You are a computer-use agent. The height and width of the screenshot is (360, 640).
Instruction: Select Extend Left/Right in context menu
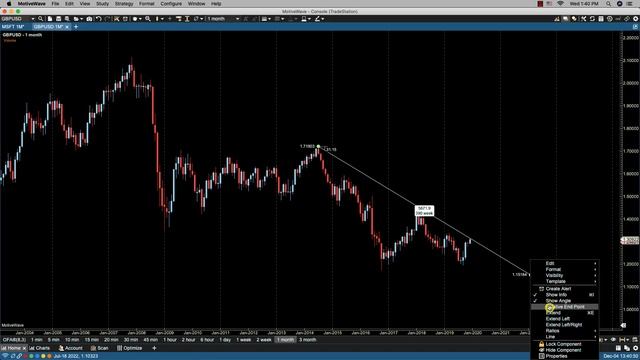(564, 325)
